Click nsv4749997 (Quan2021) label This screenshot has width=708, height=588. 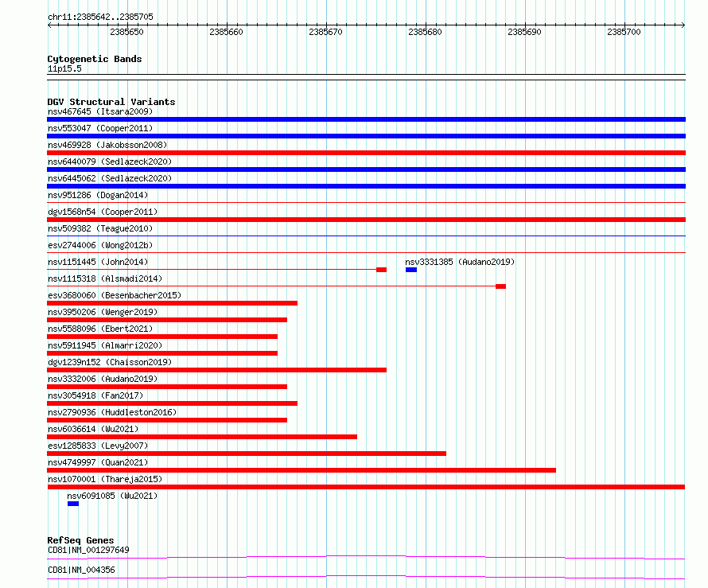[x=98, y=462]
